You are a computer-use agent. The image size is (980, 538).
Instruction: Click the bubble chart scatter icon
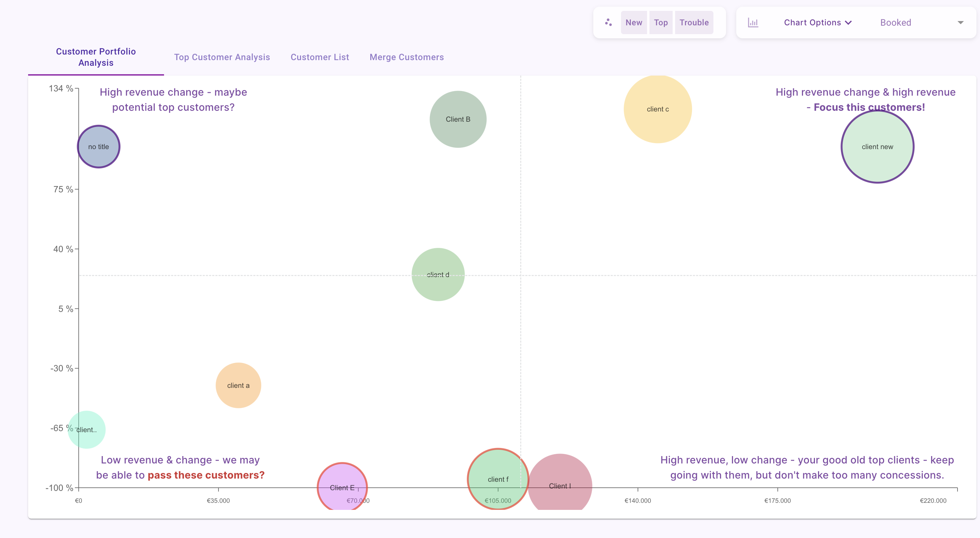click(608, 23)
